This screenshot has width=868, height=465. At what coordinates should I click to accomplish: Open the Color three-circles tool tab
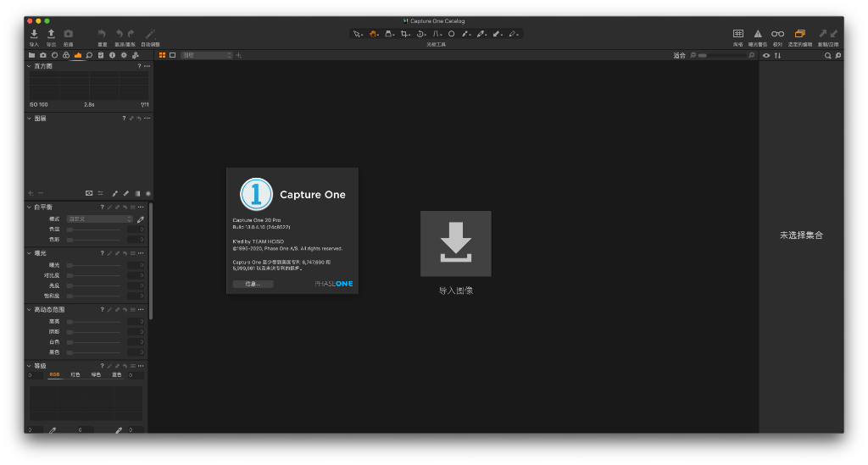click(66, 55)
